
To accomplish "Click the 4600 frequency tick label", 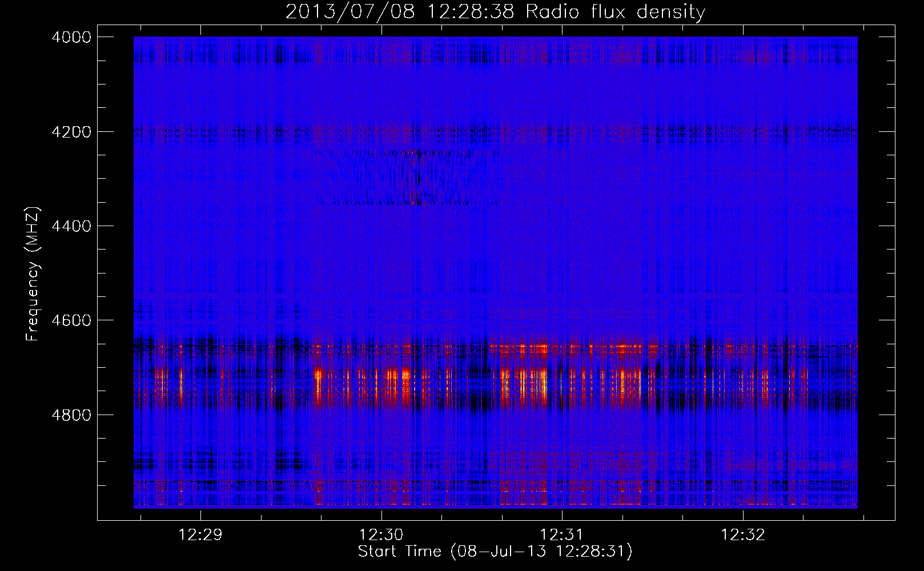I will point(71,320).
